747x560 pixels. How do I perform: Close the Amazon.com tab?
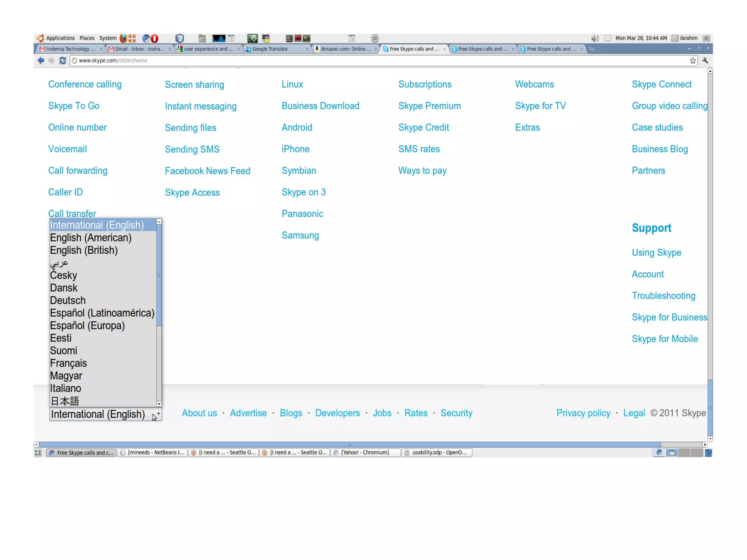(375, 49)
